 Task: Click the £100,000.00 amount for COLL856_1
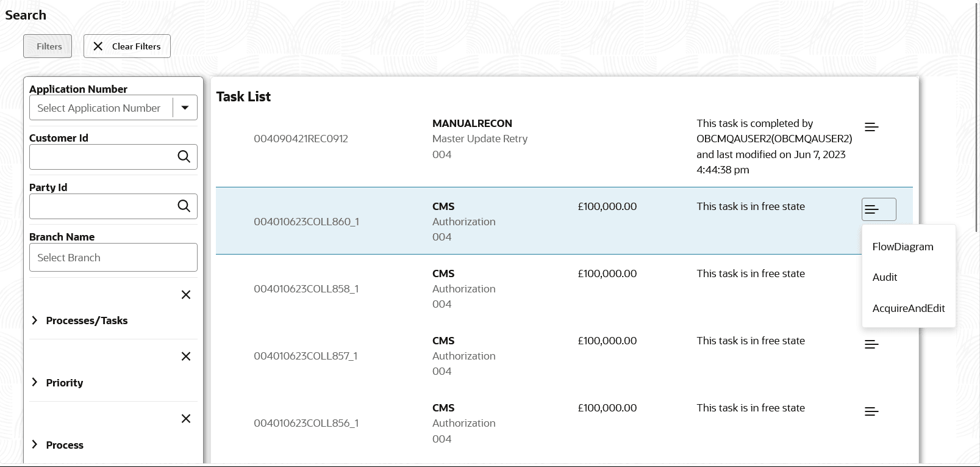[607, 408]
